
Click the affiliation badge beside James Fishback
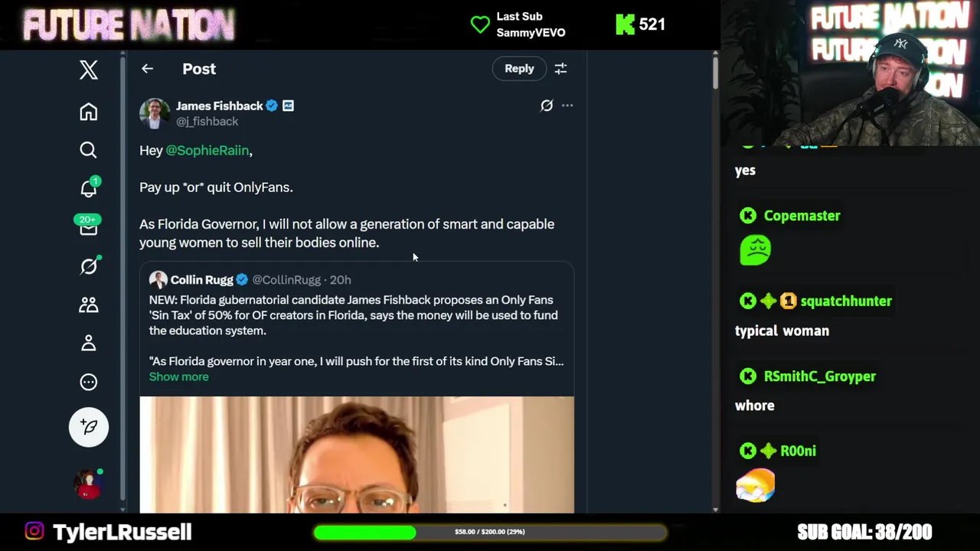click(x=288, y=106)
